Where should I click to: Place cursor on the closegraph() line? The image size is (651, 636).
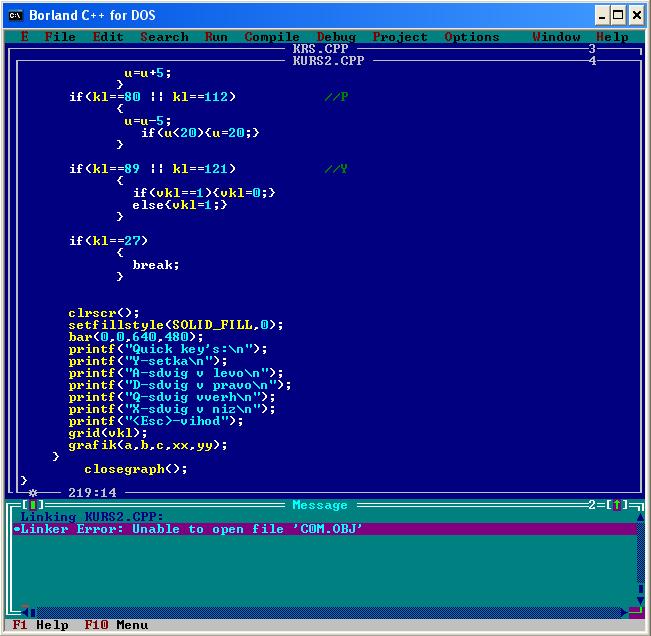coord(135,469)
